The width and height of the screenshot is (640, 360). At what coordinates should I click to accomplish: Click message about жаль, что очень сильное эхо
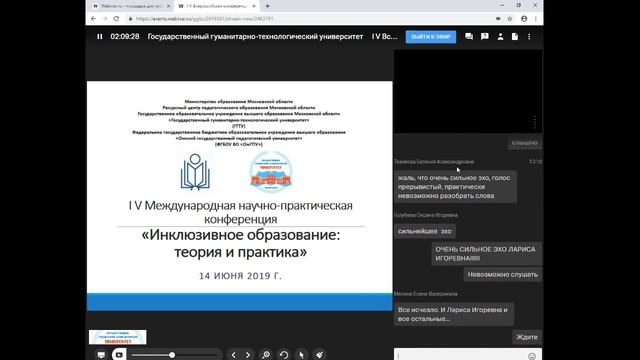pyautogui.click(x=456, y=187)
